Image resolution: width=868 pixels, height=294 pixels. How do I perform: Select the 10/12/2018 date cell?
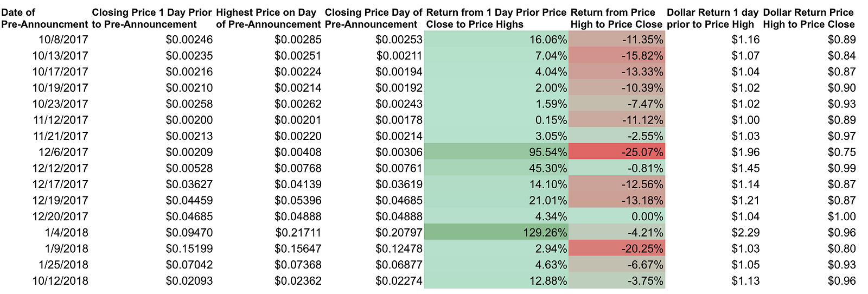point(60,281)
